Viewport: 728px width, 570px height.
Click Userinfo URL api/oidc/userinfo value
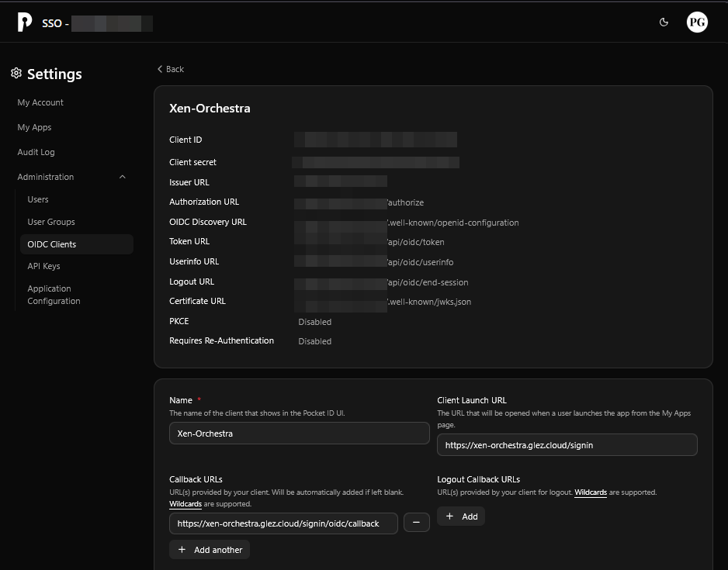click(x=374, y=262)
